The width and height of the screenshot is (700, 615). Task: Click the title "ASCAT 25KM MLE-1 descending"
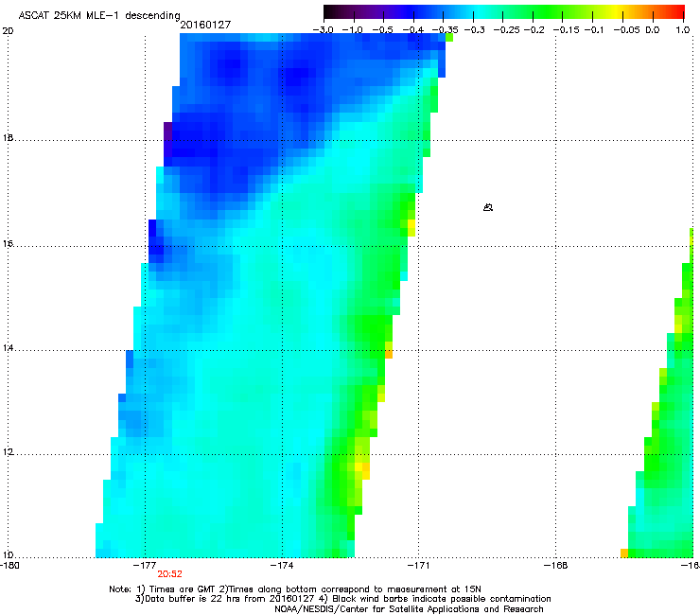point(99,15)
